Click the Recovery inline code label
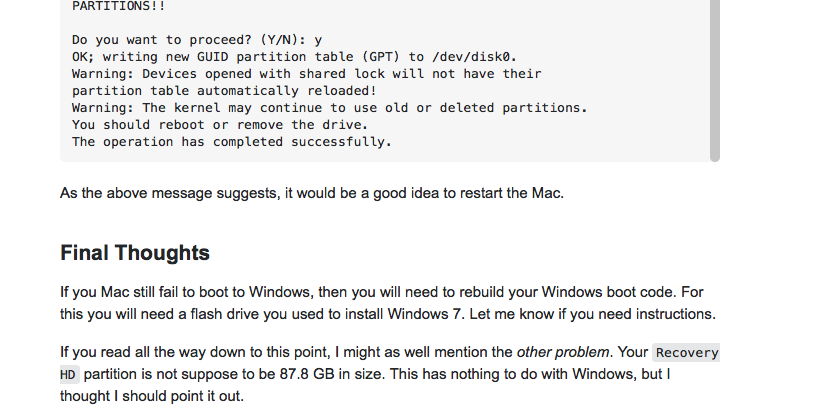The image size is (834, 419). (686, 352)
